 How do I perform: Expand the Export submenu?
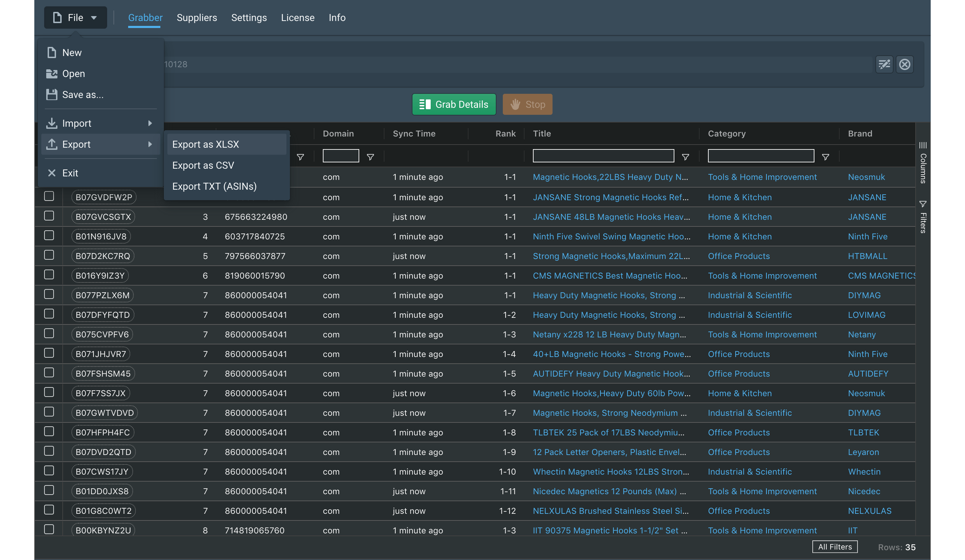[101, 144]
